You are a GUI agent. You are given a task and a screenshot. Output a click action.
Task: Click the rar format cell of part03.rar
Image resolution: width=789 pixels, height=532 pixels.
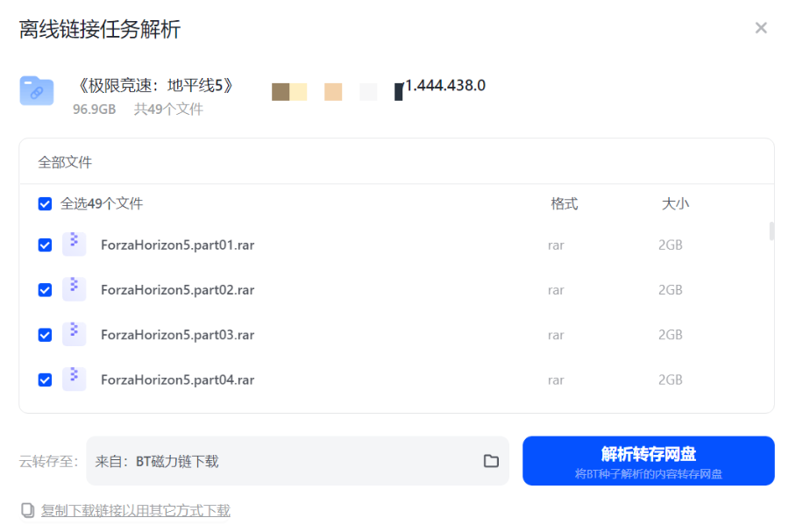tap(556, 335)
